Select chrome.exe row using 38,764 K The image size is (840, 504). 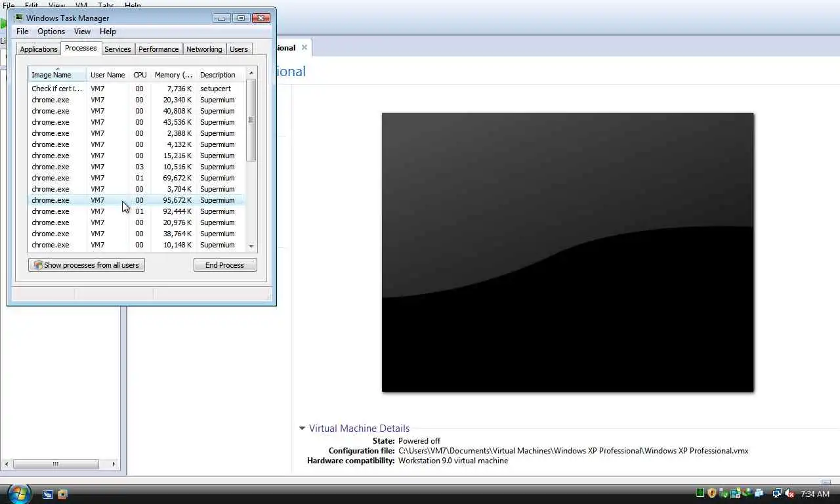pyautogui.click(x=136, y=234)
